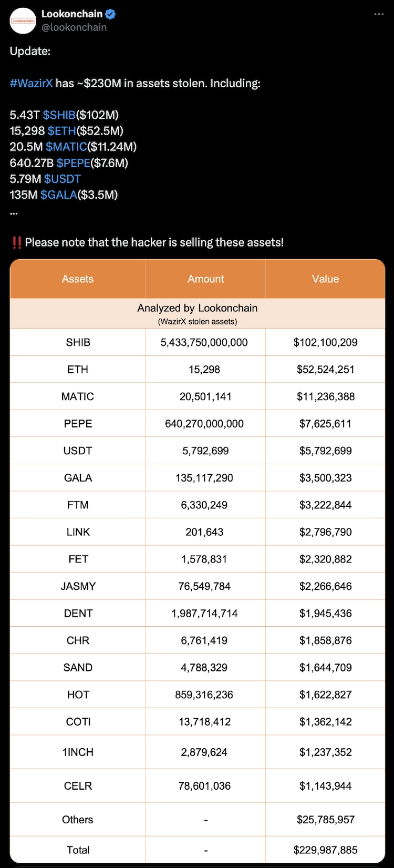
Task: Open the Lookonchain display name link
Action: click(x=72, y=14)
